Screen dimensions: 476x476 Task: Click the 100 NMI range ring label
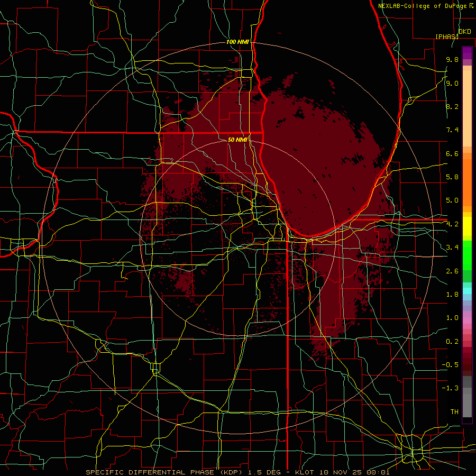[x=237, y=42]
